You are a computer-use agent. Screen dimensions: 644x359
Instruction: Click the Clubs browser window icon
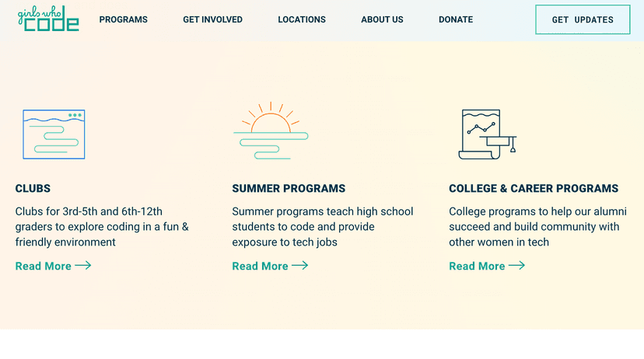54,134
